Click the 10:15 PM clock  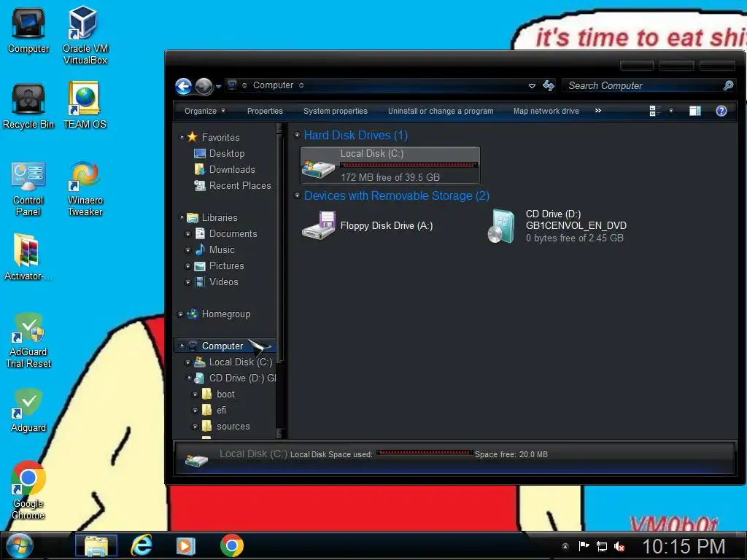tap(683, 546)
